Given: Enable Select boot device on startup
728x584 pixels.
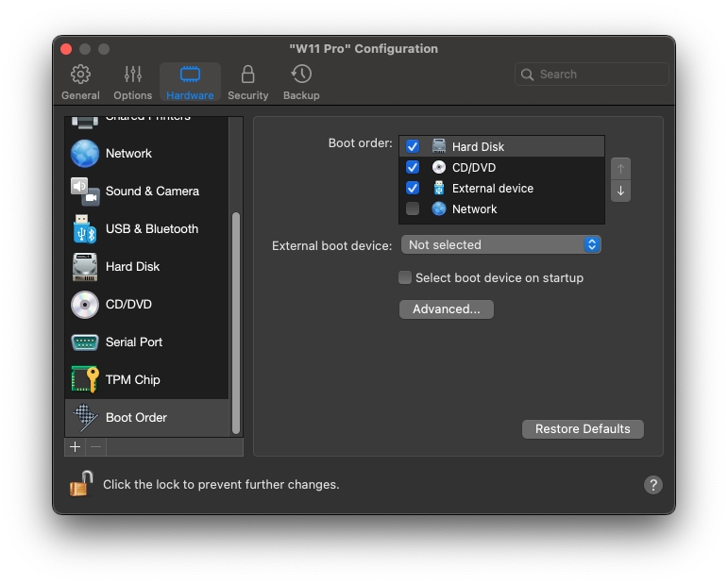Looking at the screenshot, I should coord(405,277).
